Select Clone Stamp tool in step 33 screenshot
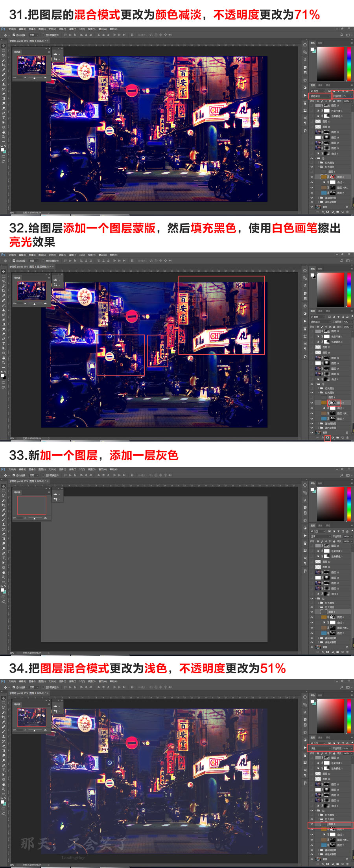The height and width of the screenshot is (868, 354). tap(4, 524)
